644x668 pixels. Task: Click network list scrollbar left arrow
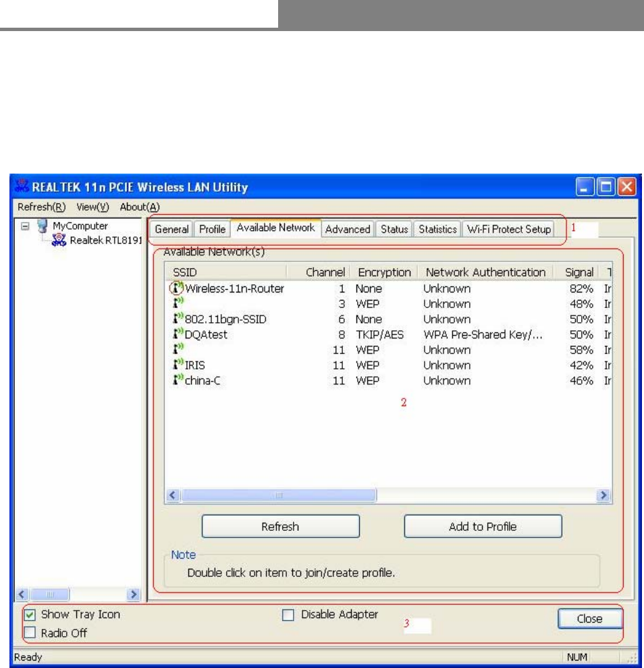point(173,495)
